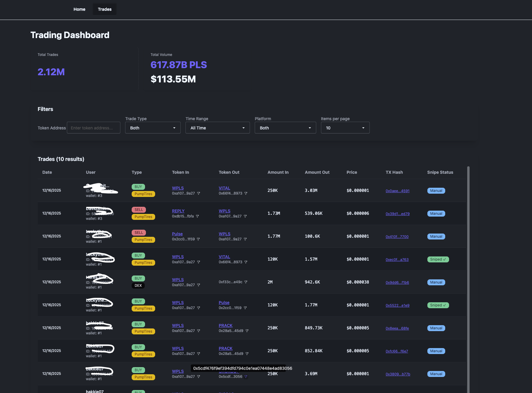
Task: Filter by WPLS token-out in 0x39d1...ed79 row
Action: coord(245,216)
